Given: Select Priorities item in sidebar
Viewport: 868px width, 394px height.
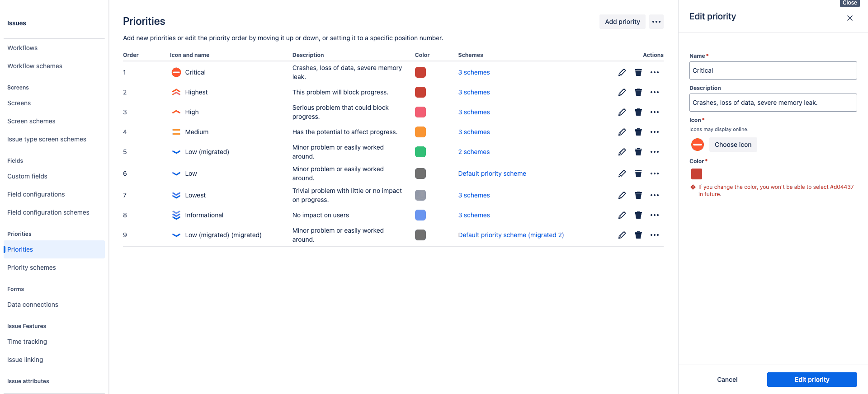Looking at the screenshot, I should pyautogui.click(x=54, y=249).
